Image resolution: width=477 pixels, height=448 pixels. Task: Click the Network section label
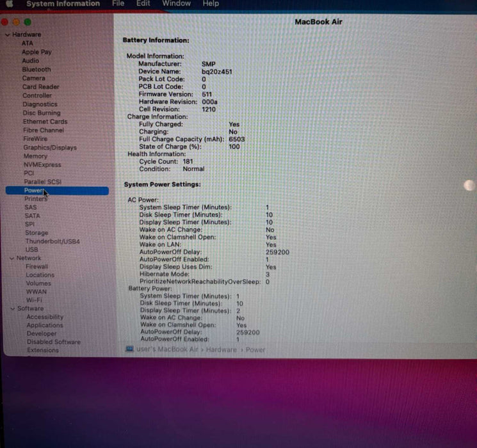29,258
